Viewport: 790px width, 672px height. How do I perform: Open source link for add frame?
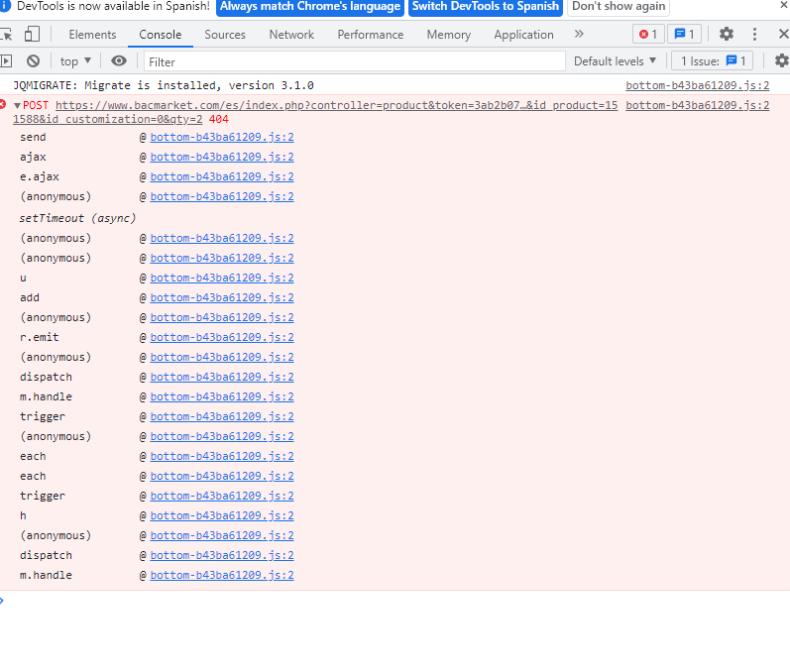[x=222, y=297]
